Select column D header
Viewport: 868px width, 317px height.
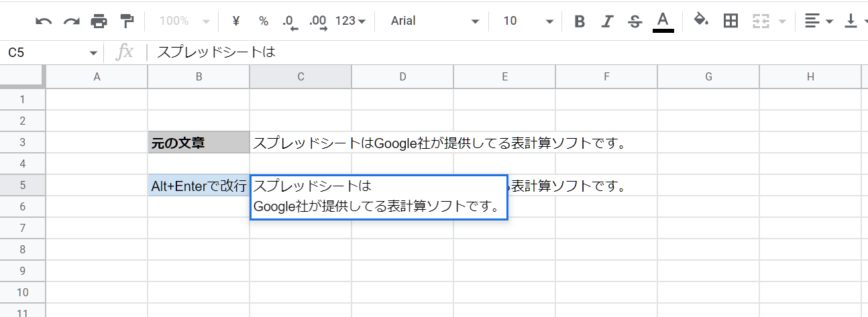coord(403,77)
